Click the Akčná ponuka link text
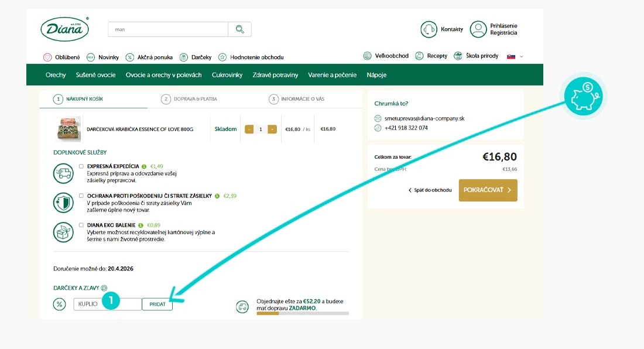The width and height of the screenshot is (644, 349). pyautogui.click(x=155, y=57)
